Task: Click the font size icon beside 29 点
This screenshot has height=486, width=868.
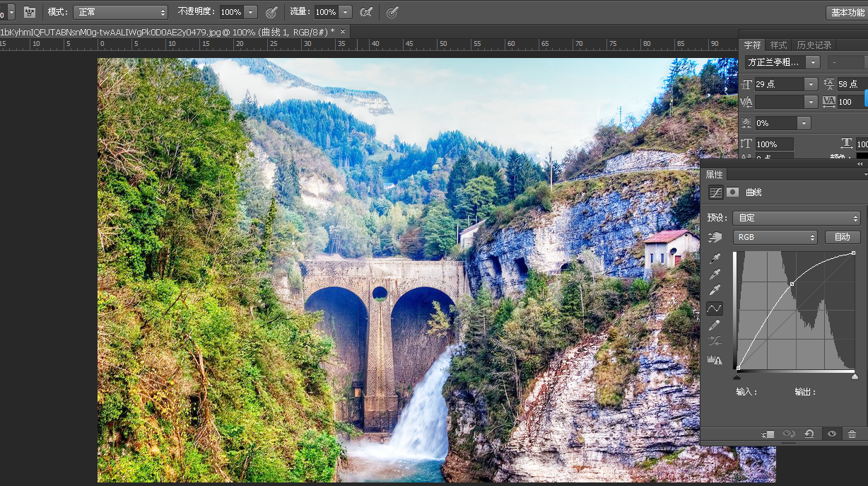Action: (746, 84)
